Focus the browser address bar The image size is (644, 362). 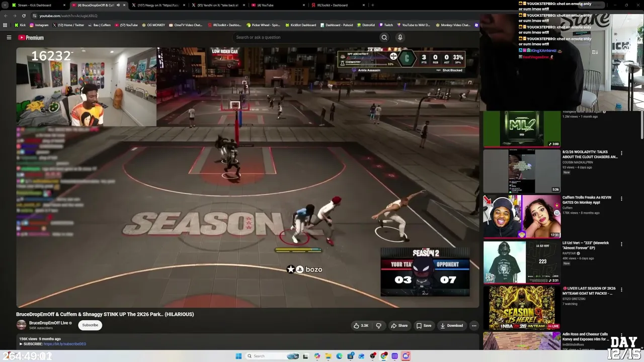(252, 16)
